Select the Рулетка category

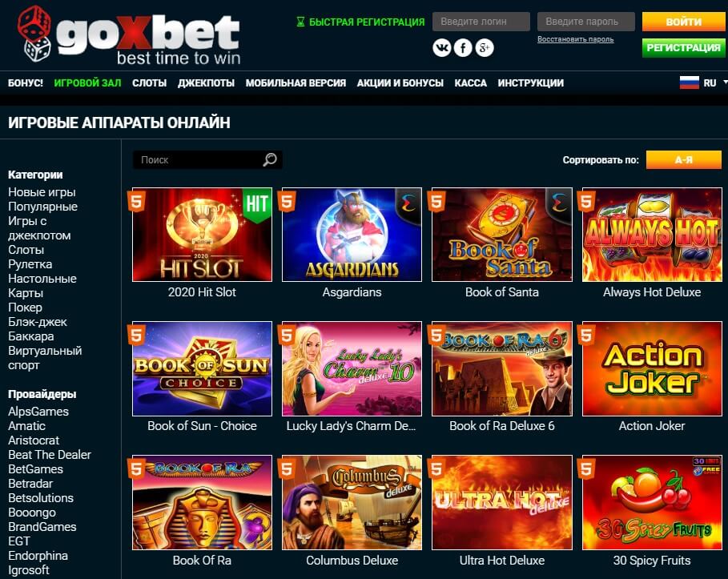coord(30,264)
